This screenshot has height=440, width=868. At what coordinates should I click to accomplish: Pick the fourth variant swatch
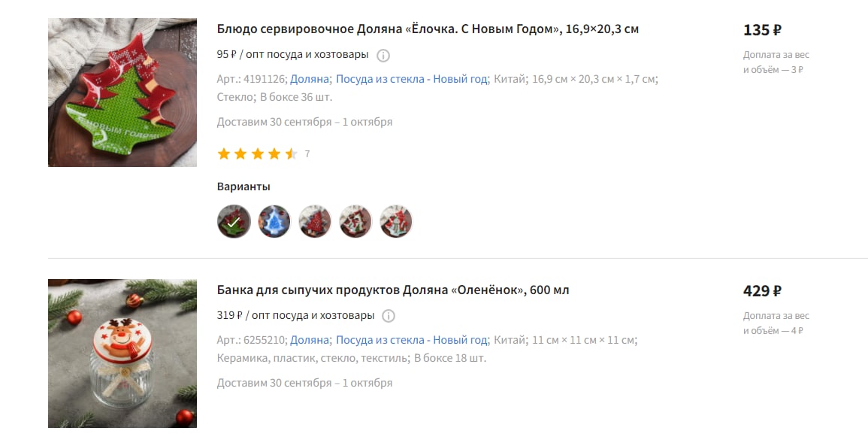[x=355, y=222]
